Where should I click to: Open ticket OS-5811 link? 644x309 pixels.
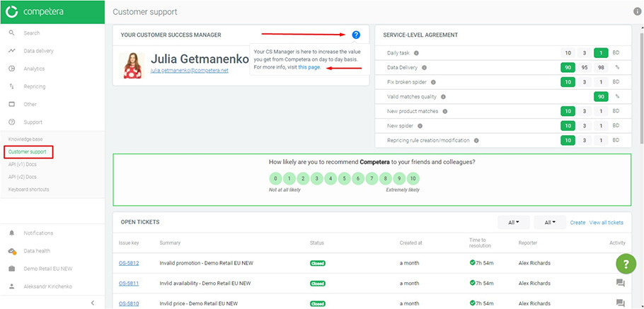pos(129,283)
